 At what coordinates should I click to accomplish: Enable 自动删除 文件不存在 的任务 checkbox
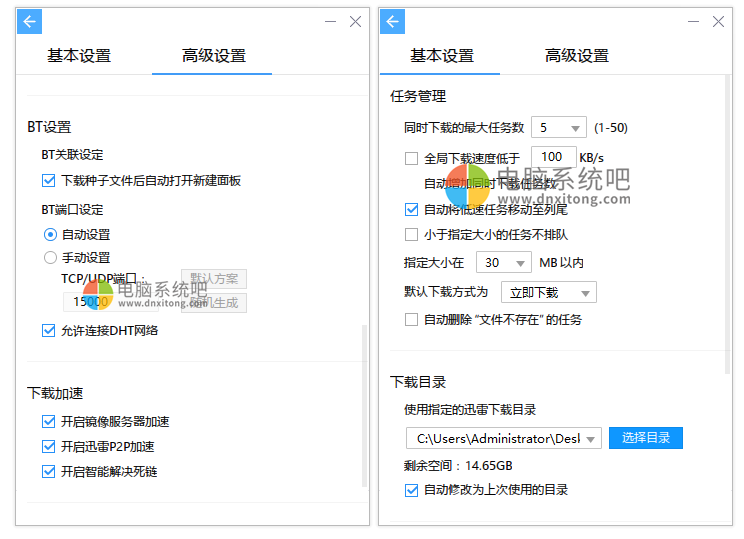411,320
